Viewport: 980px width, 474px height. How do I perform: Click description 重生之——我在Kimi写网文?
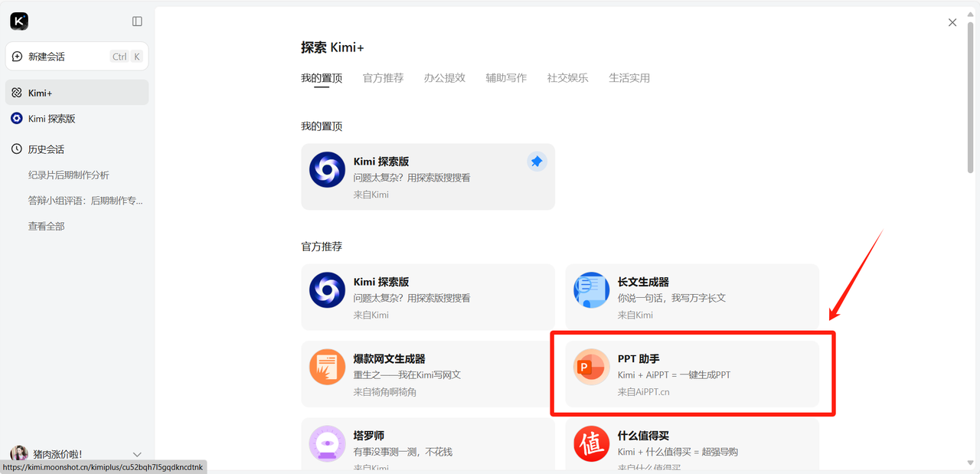pos(407,375)
